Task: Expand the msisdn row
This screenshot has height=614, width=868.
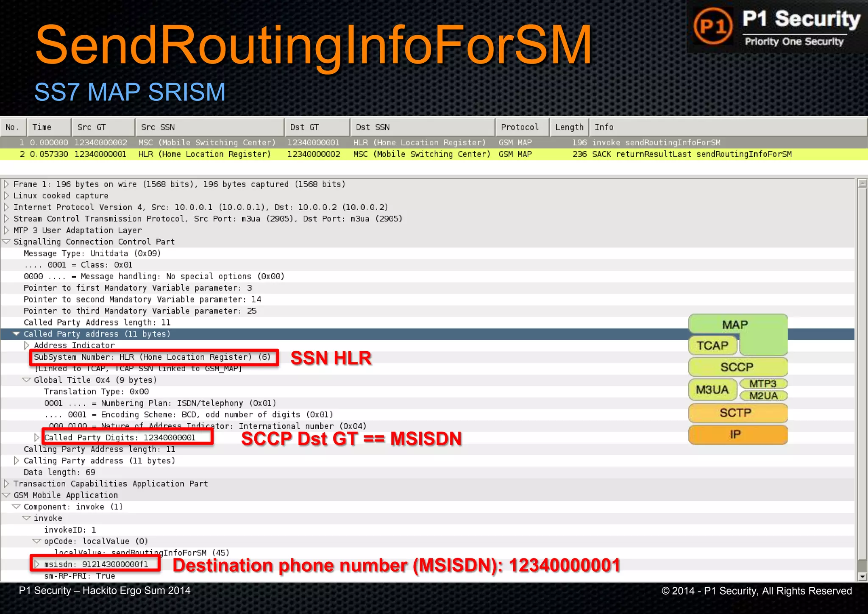Action: 37,564
